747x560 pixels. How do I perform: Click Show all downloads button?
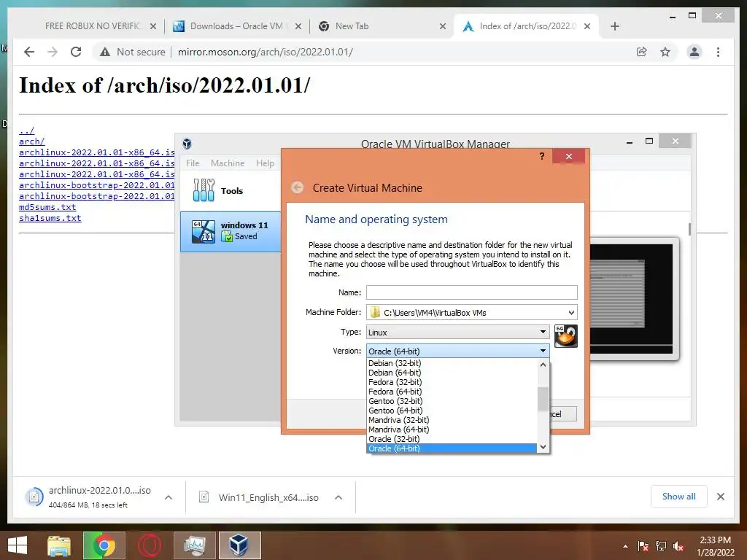coord(679,497)
